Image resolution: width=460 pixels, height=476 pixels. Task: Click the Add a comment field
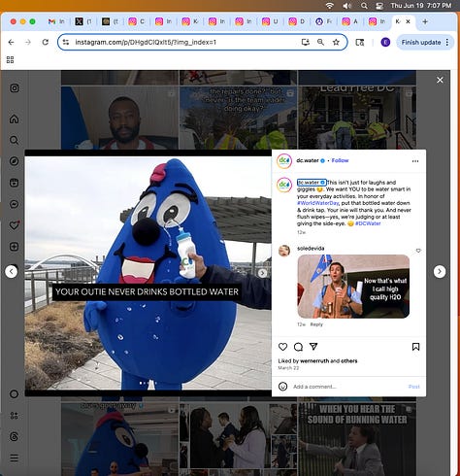pyautogui.click(x=347, y=387)
